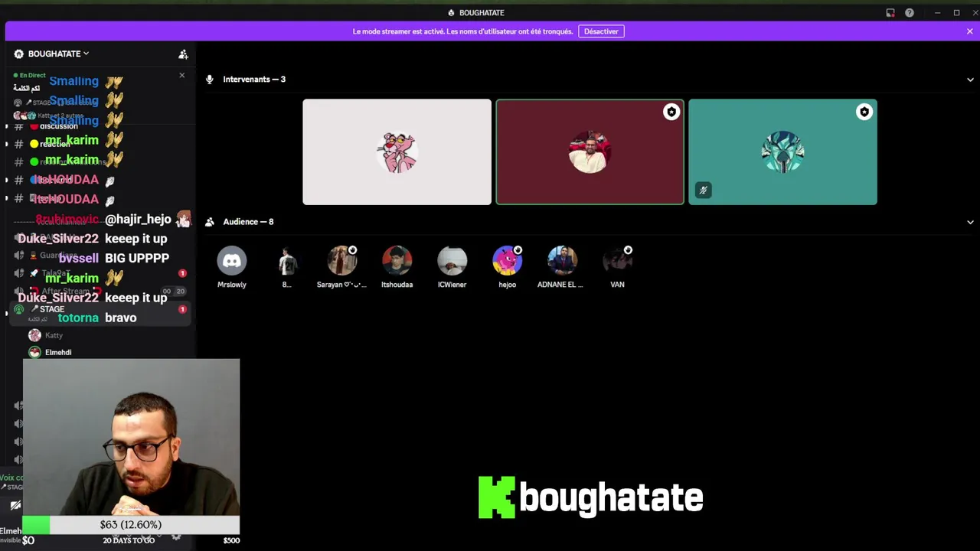This screenshot has width=980, height=551.
Task: Click muted microphone icon on teal tile
Action: pos(703,190)
